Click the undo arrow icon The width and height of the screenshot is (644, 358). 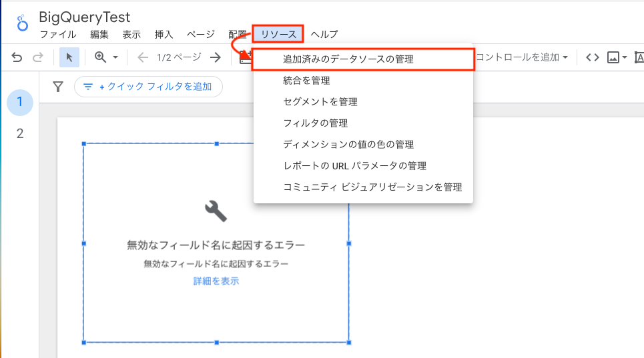pos(17,57)
